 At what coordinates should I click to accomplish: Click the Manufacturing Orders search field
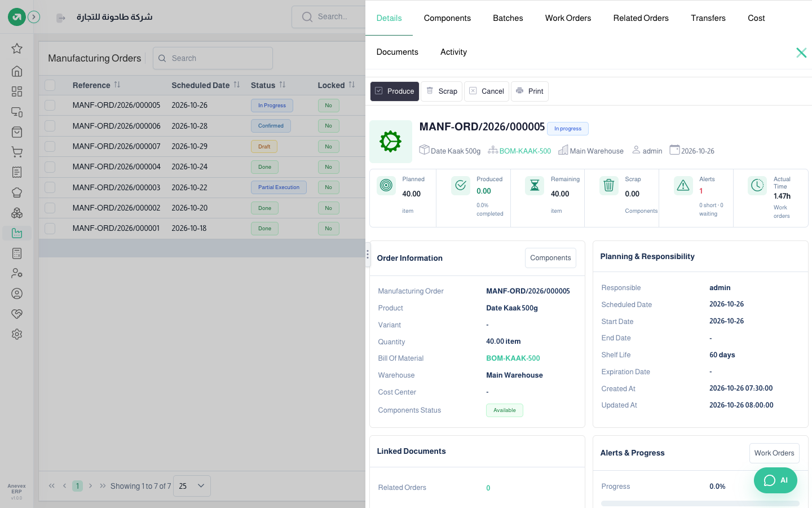213,58
